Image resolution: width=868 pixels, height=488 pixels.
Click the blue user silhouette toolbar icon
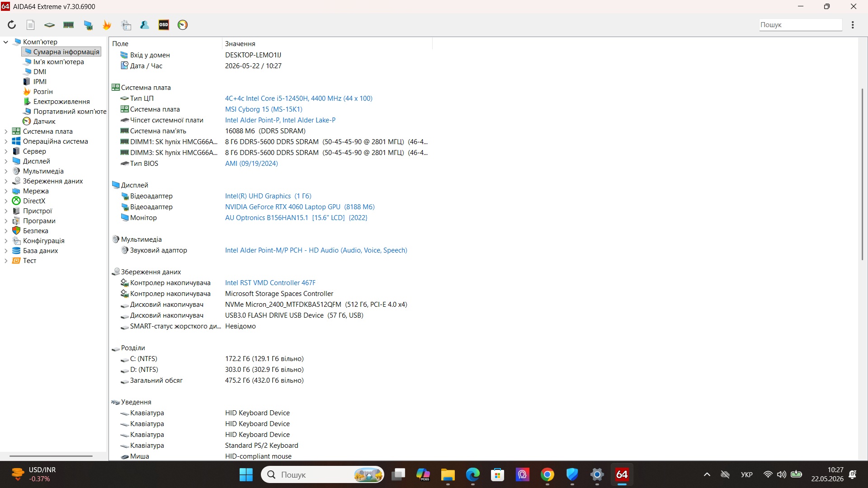point(145,25)
